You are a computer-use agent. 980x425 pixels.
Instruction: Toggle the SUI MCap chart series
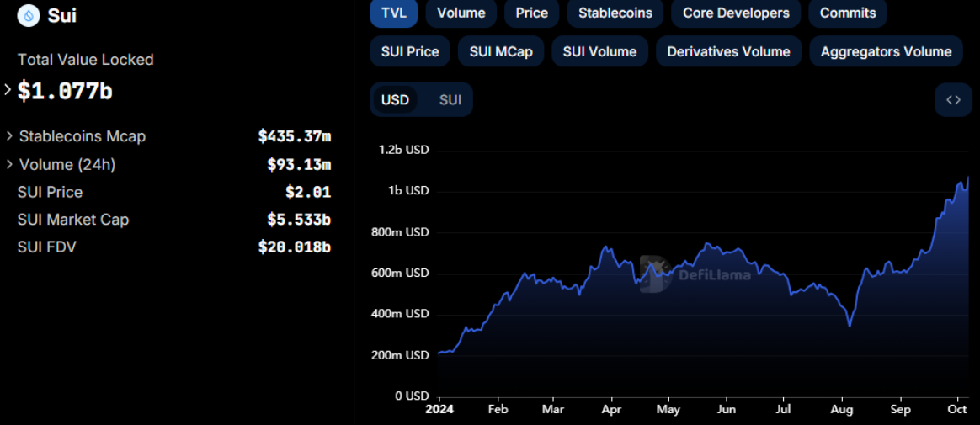[501, 51]
